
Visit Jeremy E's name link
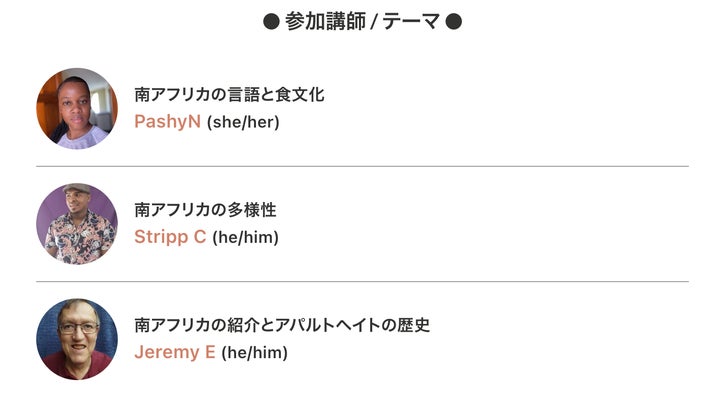coord(174,352)
